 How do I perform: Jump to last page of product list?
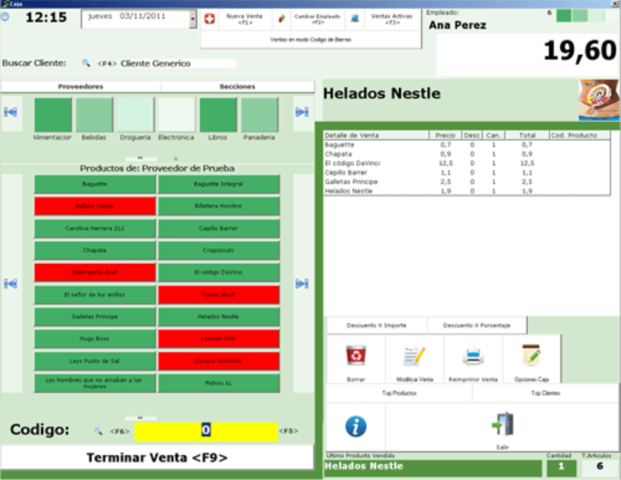[302, 284]
